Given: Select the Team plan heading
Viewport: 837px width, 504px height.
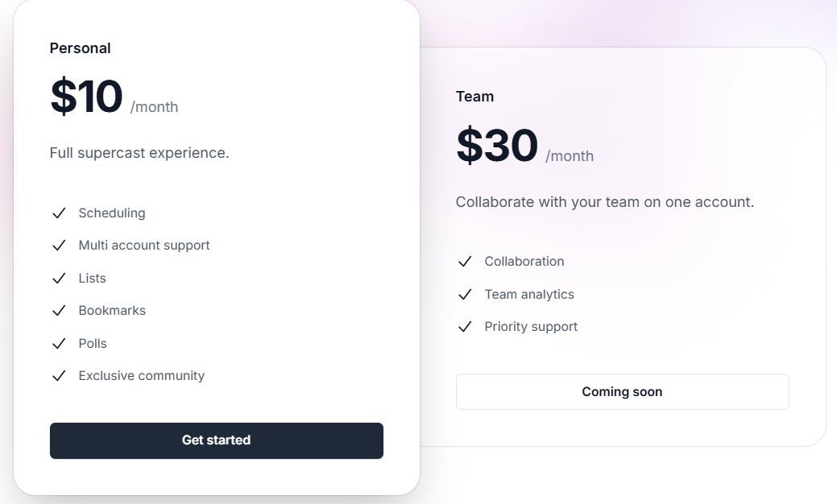Looking at the screenshot, I should click(474, 97).
